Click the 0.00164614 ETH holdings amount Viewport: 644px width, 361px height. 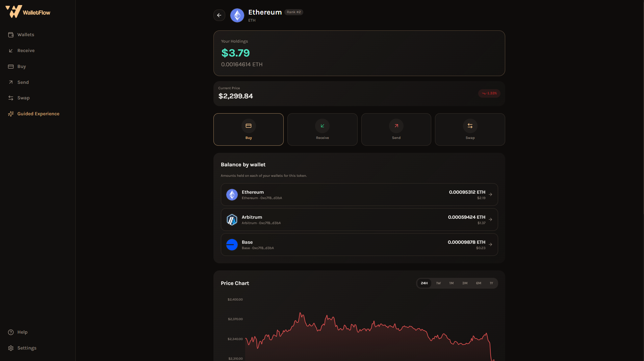pos(242,65)
